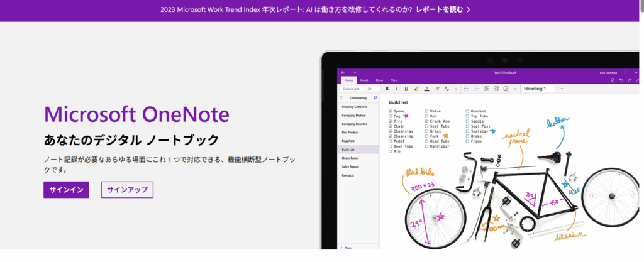Uncheck the Crank Arm checkbox

[426, 121]
